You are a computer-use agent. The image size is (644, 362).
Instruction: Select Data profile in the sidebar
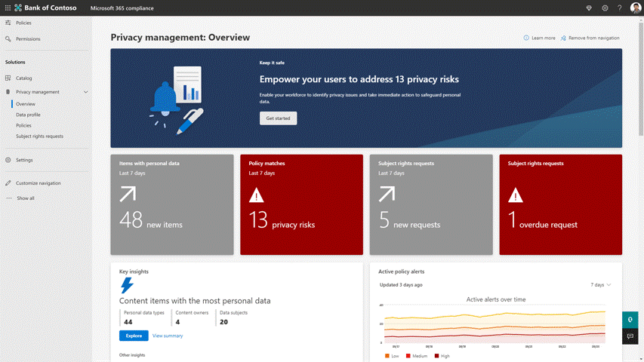pos(28,115)
